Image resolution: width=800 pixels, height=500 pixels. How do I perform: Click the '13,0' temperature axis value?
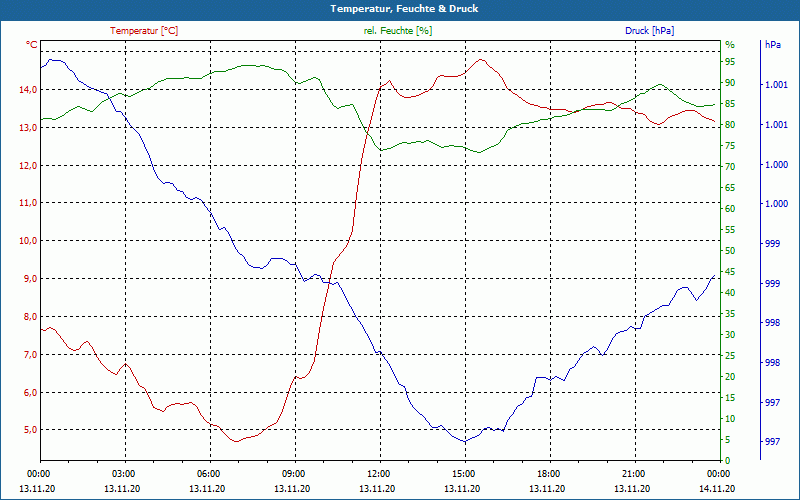click(28, 128)
